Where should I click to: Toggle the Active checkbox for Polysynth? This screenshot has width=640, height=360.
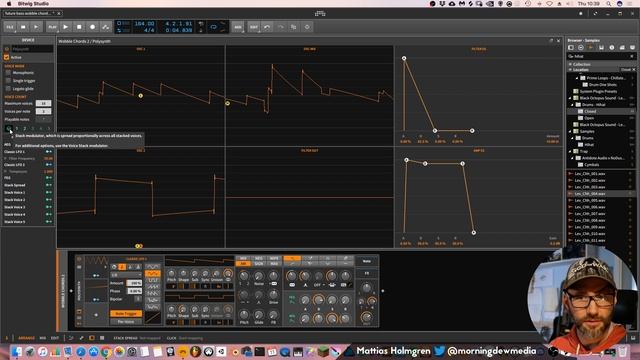pyautogui.click(x=7, y=57)
